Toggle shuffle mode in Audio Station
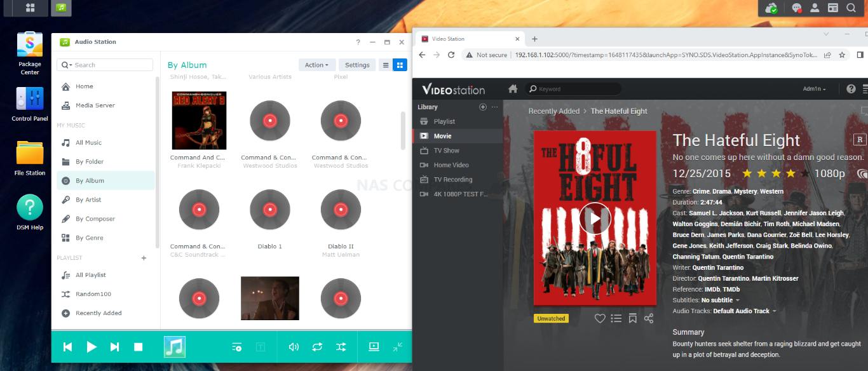The image size is (868, 371). [341, 347]
